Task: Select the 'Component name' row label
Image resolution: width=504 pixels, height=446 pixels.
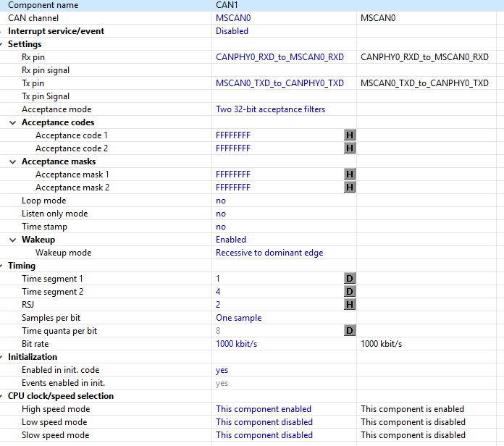Action: coord(43,5)
